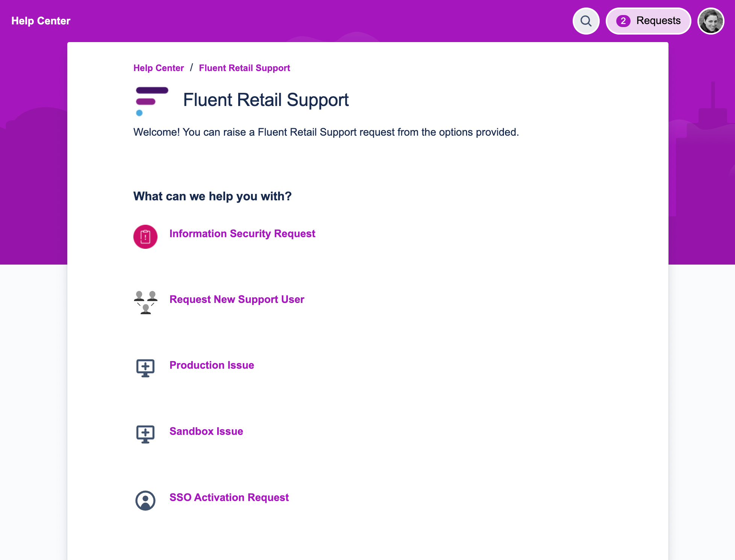735x560 pixels.
Task: Click the Help Center breadcrumb link
Action: click(x=159, y=68)
